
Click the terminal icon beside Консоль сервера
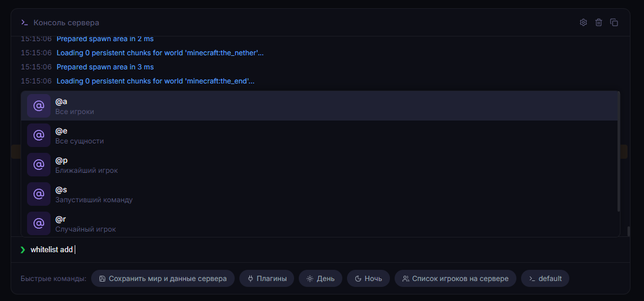click(25, 22)
